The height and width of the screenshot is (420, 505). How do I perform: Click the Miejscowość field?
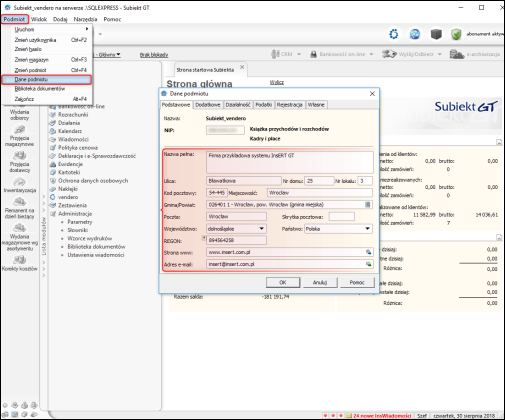(x=320, y=193)
